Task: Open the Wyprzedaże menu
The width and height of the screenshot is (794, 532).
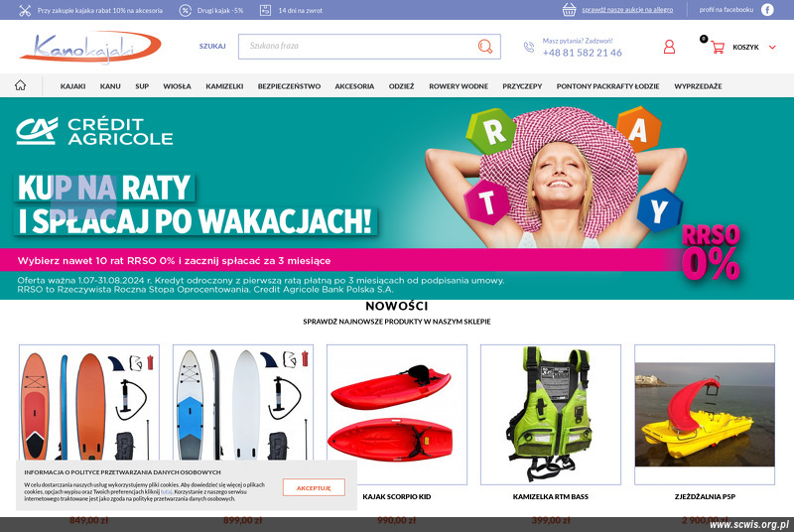Action: click(x=698, y=86)
